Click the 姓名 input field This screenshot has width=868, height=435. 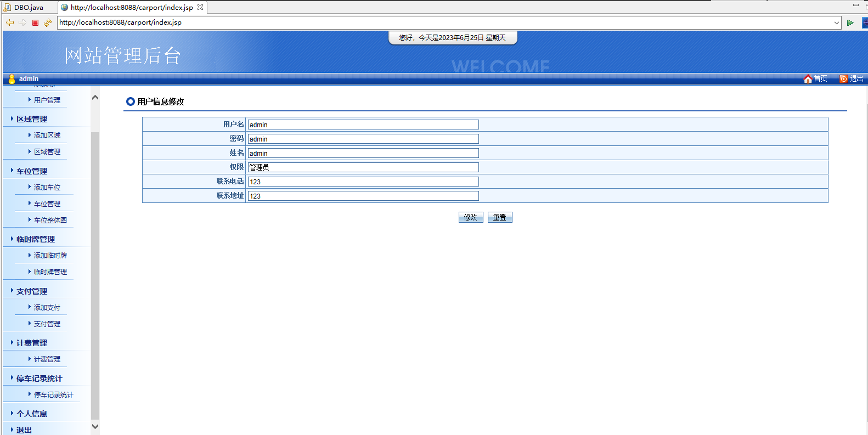pos(363,153)
